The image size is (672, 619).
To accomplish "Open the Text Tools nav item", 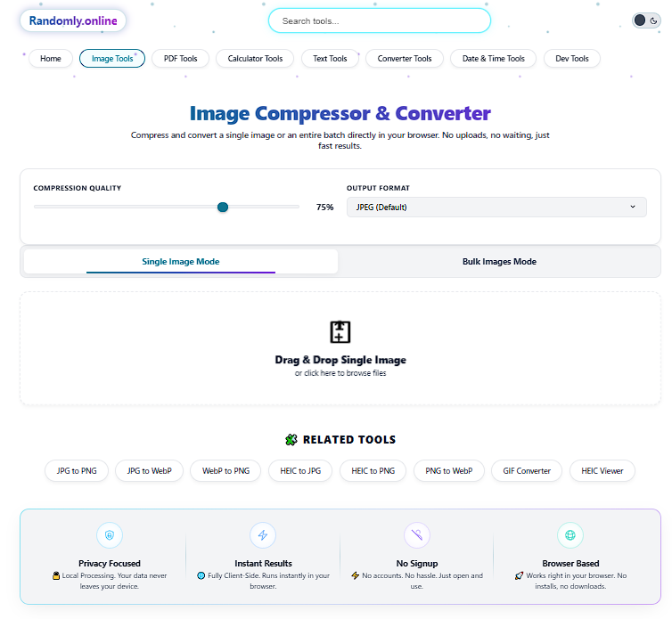I will tap(330, 58).
